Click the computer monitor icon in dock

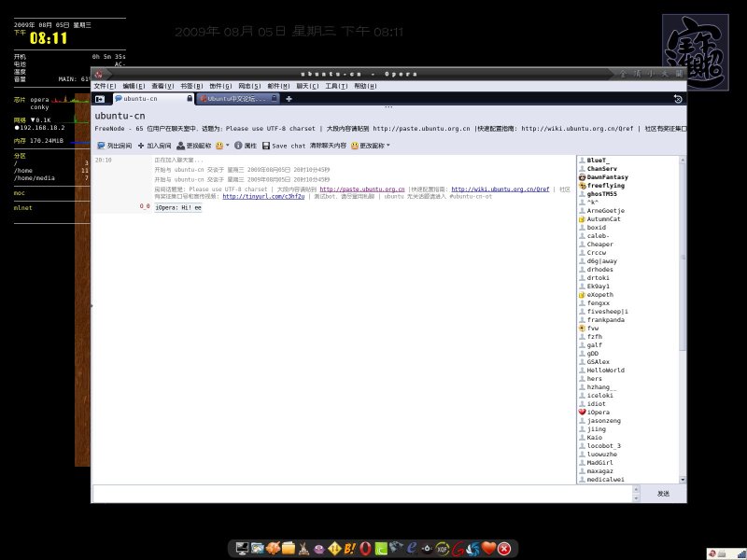click(x=243, y=549)
